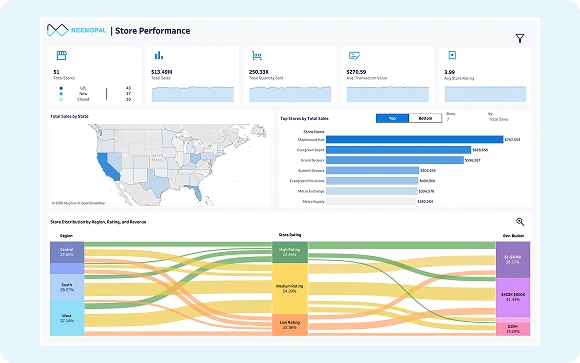Click the 3.99 average store rating value
580x363 pixels.
[x=449, y=72]
